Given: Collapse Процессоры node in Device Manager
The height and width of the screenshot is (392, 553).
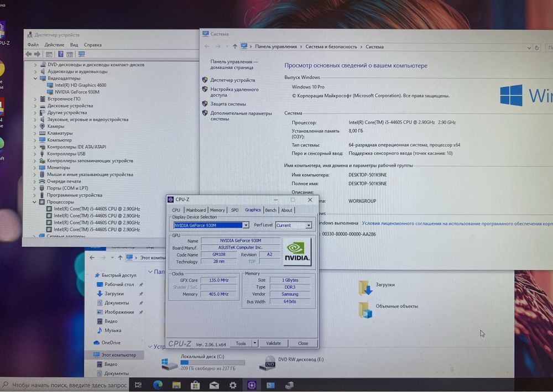Looking at the screenshot, I should coord(34,202).
